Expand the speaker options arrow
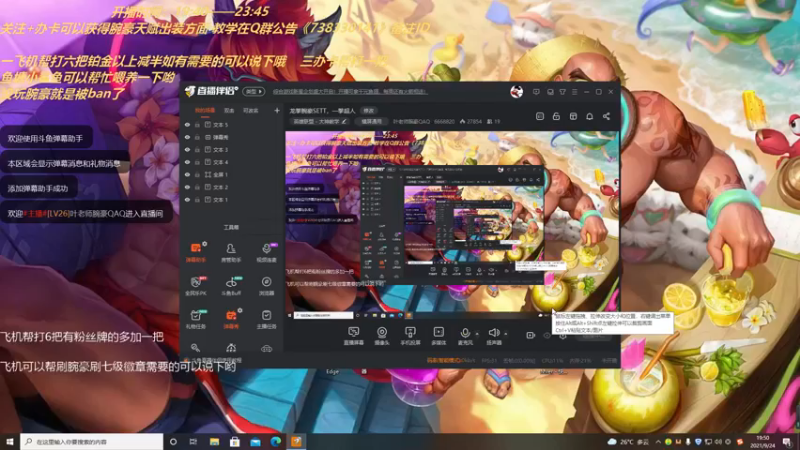Viewport: 800px width, 450px height. pos(506,334)
